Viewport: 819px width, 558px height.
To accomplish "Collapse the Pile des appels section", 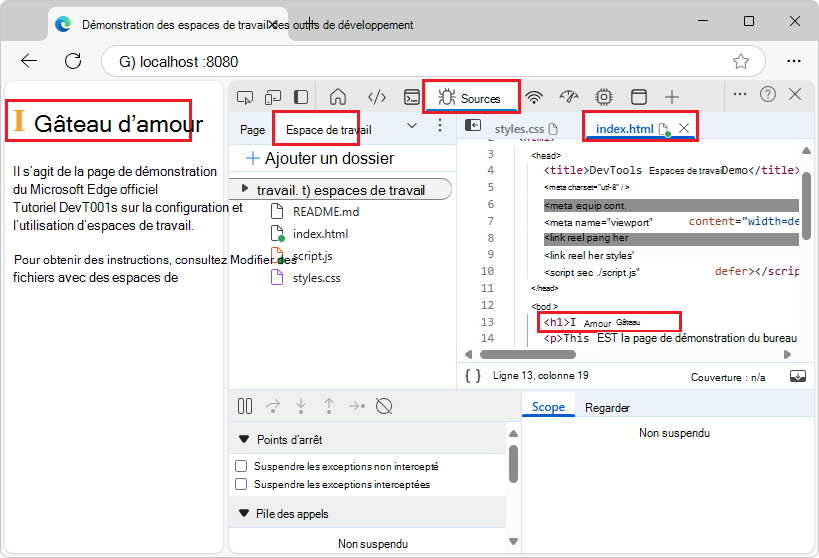I will 244,513.
